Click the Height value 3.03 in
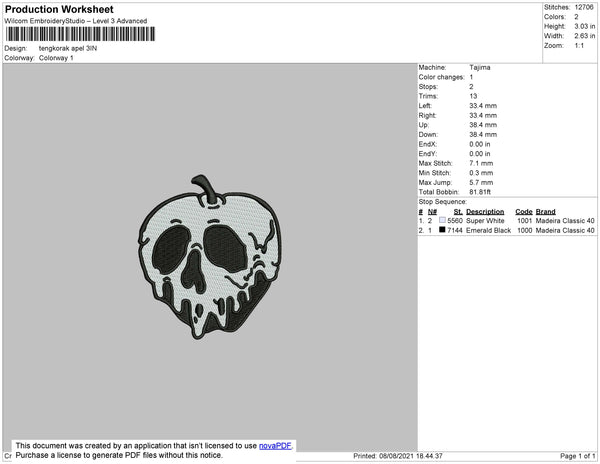The height and width of the screenshot is (464, 600). [584, 26]
